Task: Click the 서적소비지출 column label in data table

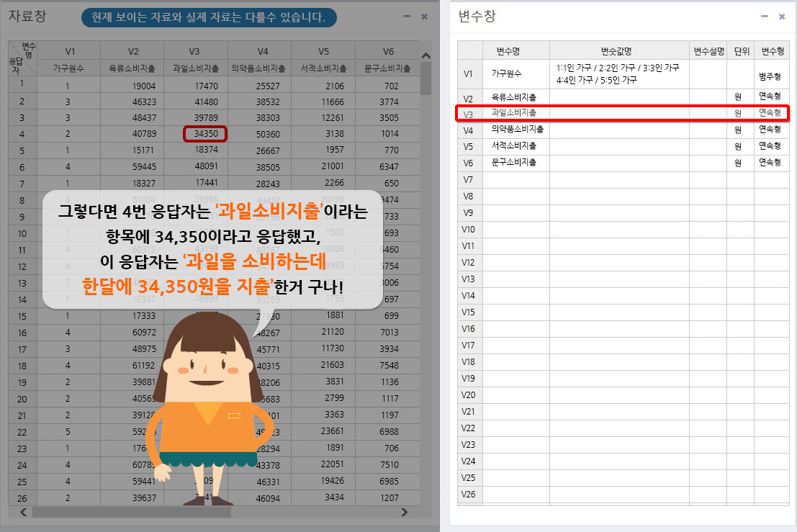Action: [x=323, y=68]
